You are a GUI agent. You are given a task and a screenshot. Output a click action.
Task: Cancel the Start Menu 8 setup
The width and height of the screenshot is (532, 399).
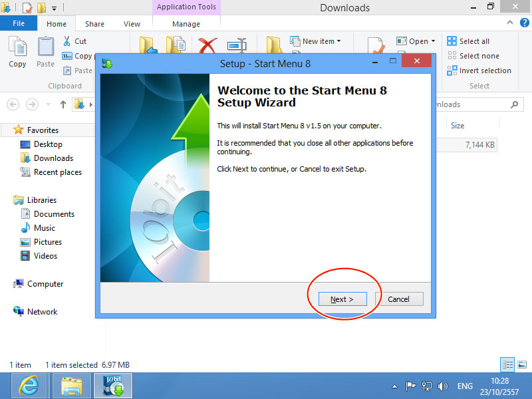click(x=399, y=299)
